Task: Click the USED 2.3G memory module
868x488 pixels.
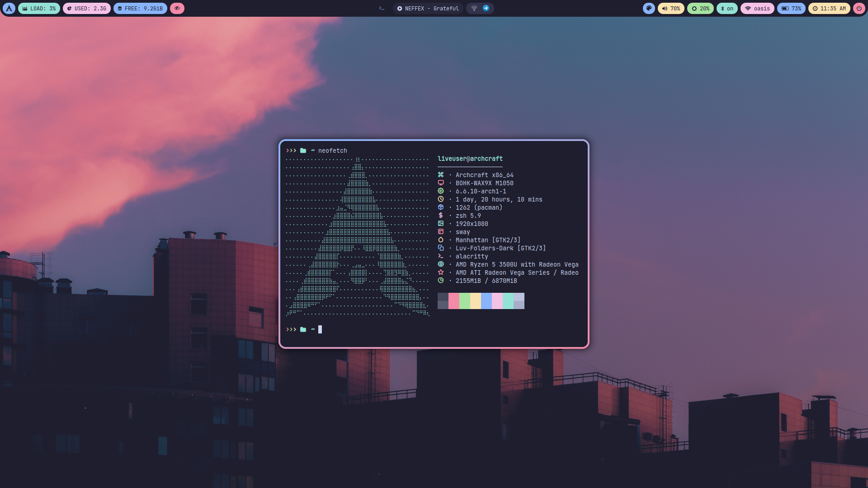Action: pyautogui.click(x=87, y=8)
